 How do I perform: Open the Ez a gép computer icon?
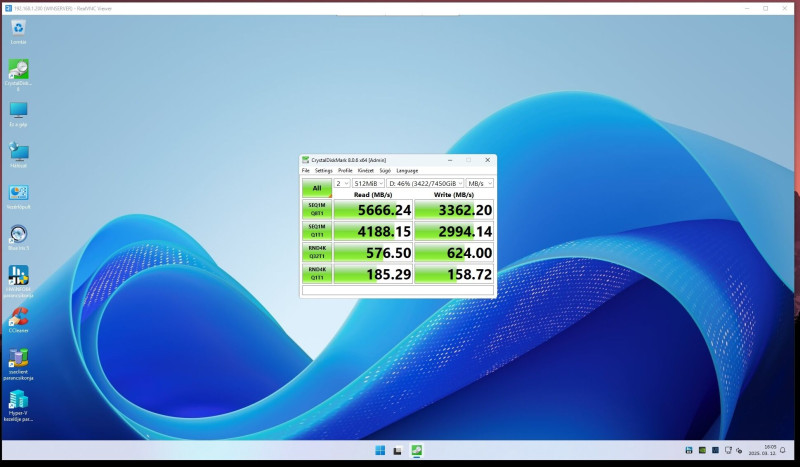[x=18, y=114]
